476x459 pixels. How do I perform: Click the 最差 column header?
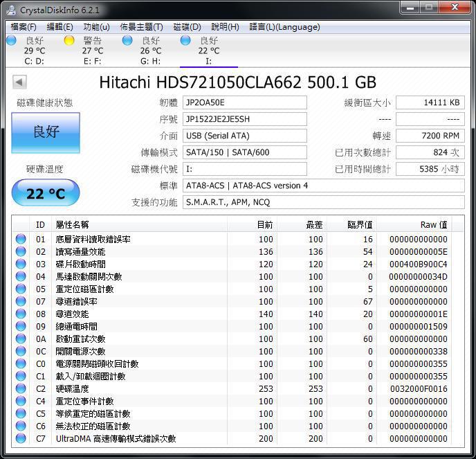(x=302, y=225)
